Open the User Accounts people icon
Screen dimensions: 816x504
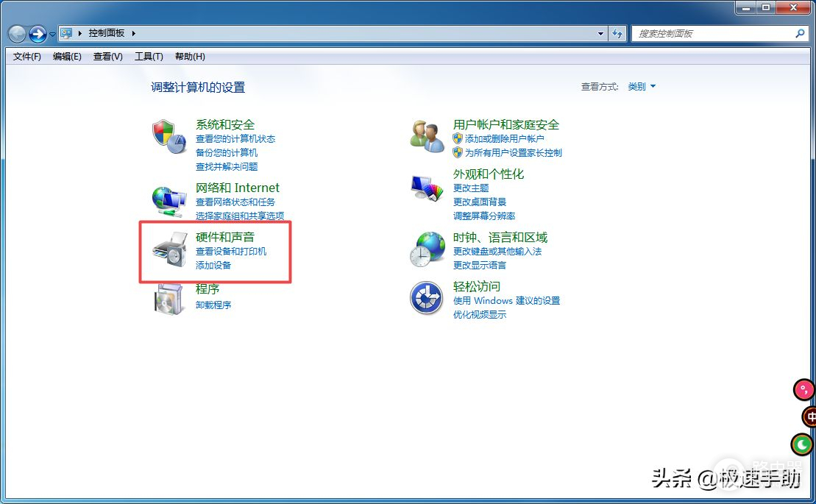[427, 136]
